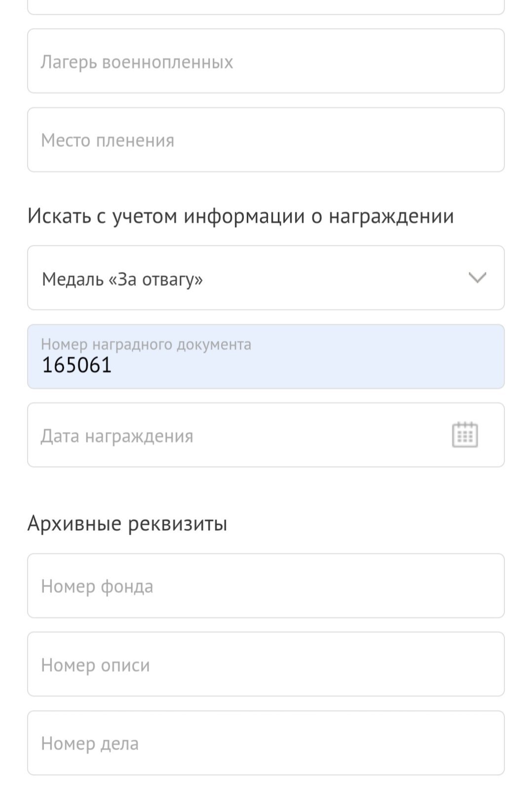Viewport: 532px width, 790px height.
Task: Click the Архивные реквизиты section heading
Action: point(127,523)
